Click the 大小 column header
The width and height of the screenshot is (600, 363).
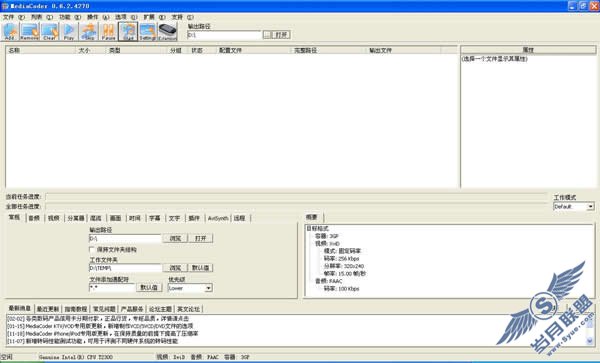(90, 50)
